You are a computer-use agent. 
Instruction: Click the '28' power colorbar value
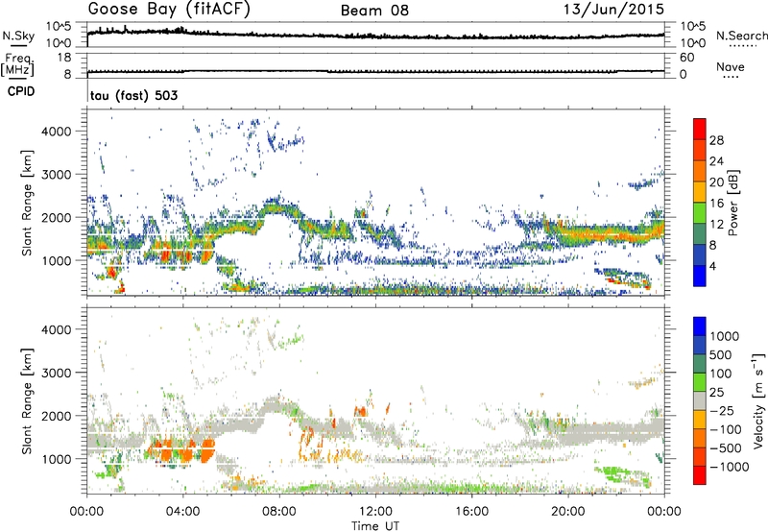click(x=716, y=140)
